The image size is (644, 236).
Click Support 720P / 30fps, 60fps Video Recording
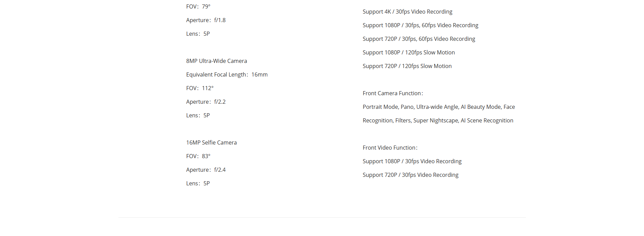click(x=419, y=39)
